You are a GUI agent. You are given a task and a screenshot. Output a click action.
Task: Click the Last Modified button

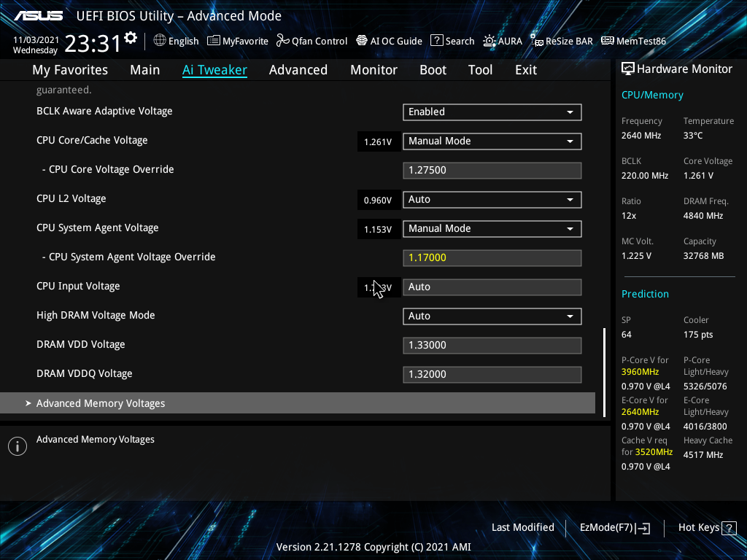[522, 528]
